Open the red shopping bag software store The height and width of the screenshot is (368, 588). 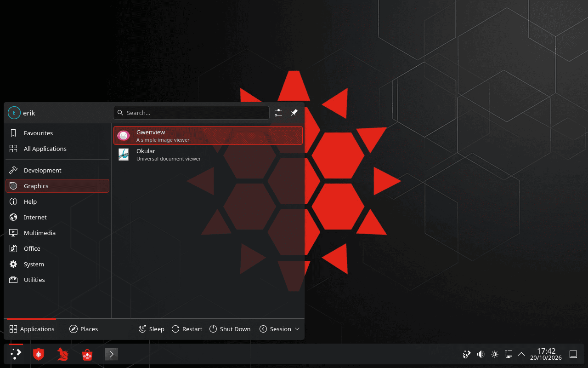coord(87,354)
